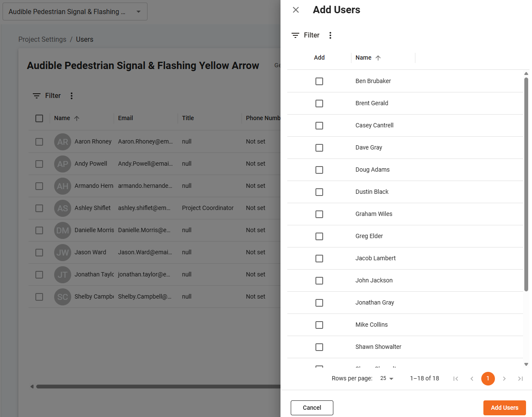Select Jacob Lambert's checkbox

click(319, 259)
